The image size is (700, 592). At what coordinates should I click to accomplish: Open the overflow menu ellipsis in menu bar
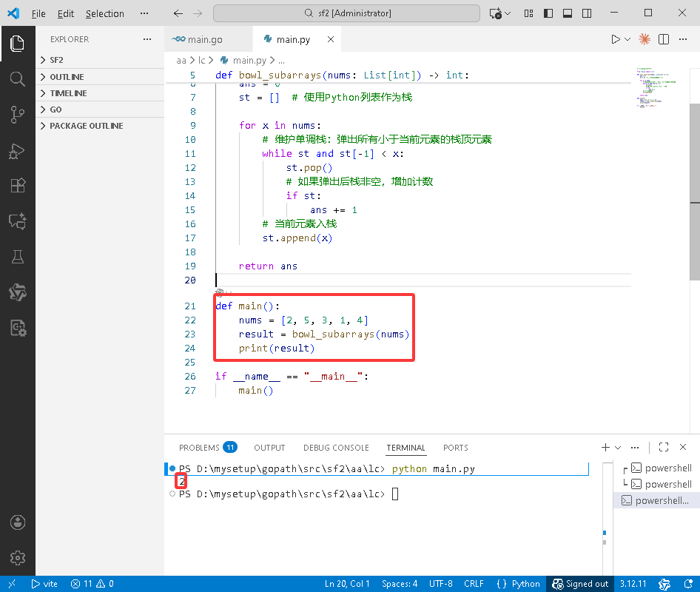click(x=144, y=13)
